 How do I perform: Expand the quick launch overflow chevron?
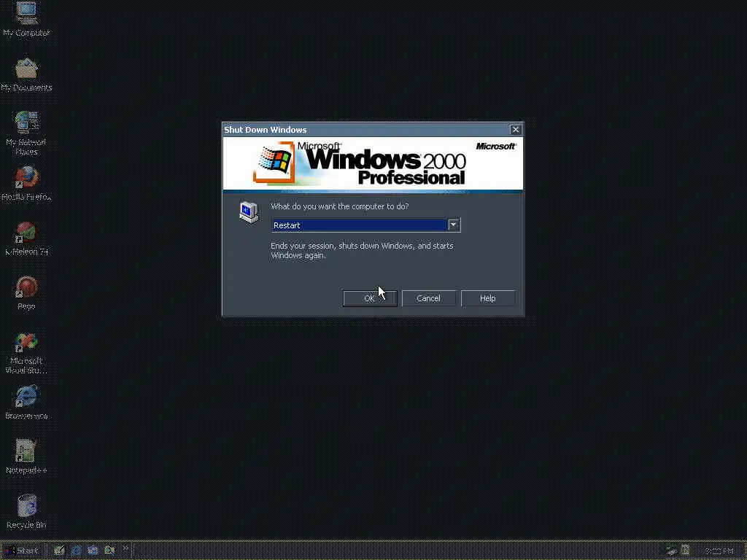(x=125, y=549)
